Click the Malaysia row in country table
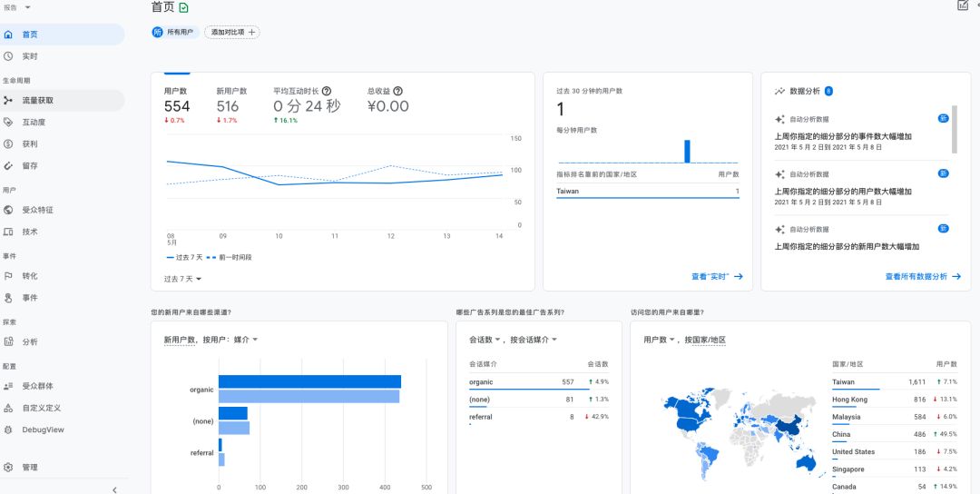Image resolution: width=980 pixels, height=494 pixels. (x=895, y=417)
